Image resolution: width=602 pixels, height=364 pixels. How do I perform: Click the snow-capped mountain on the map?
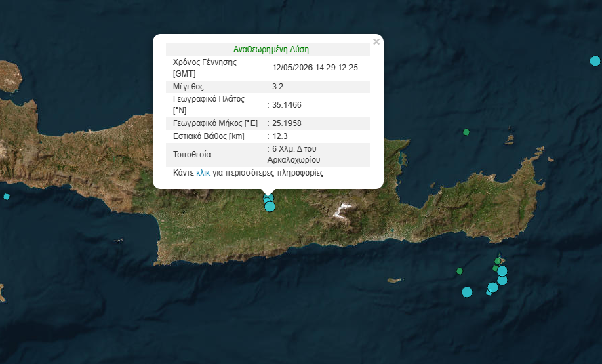pyautogui.click(x=342, y=210)
